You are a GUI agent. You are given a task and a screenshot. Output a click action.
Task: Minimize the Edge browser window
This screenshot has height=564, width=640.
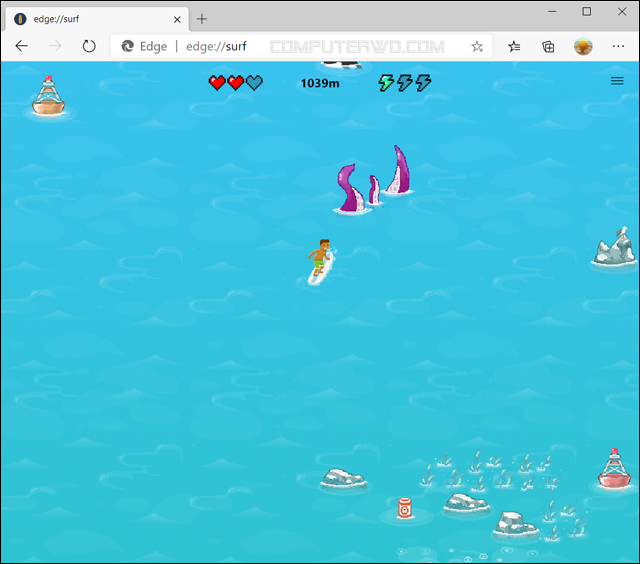click(552, 11)
